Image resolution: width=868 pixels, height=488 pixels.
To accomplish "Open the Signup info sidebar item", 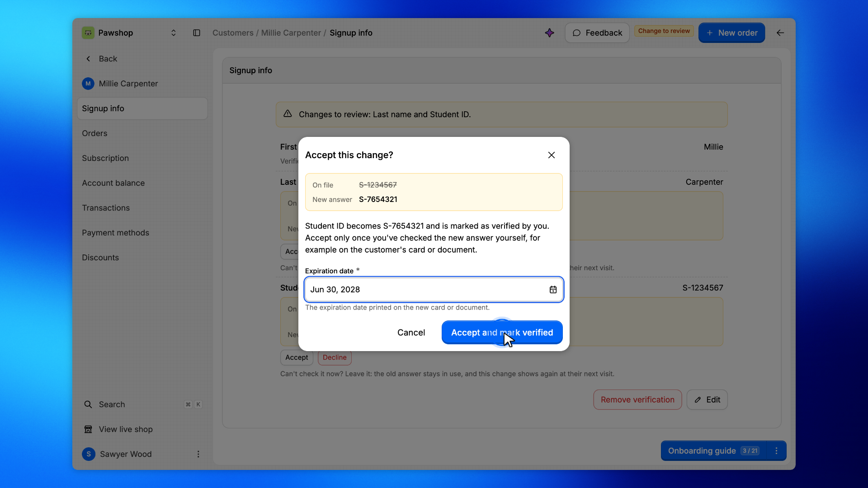I will (x=142, y=108).
